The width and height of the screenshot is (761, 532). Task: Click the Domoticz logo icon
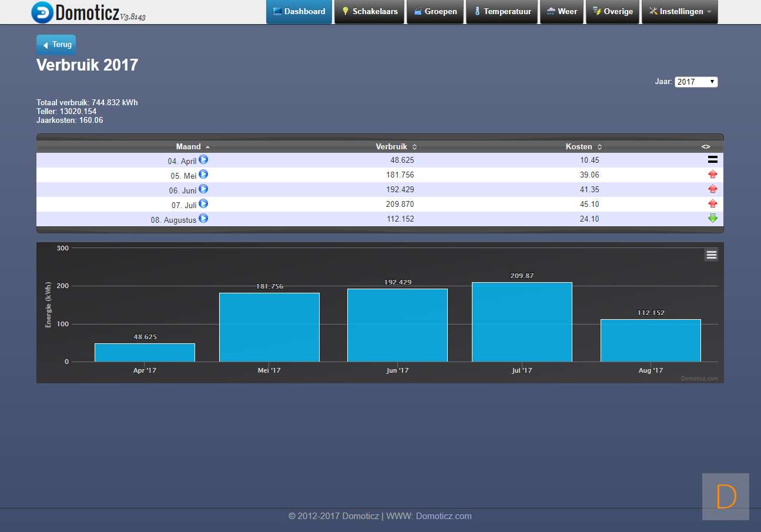coord(42,12)
